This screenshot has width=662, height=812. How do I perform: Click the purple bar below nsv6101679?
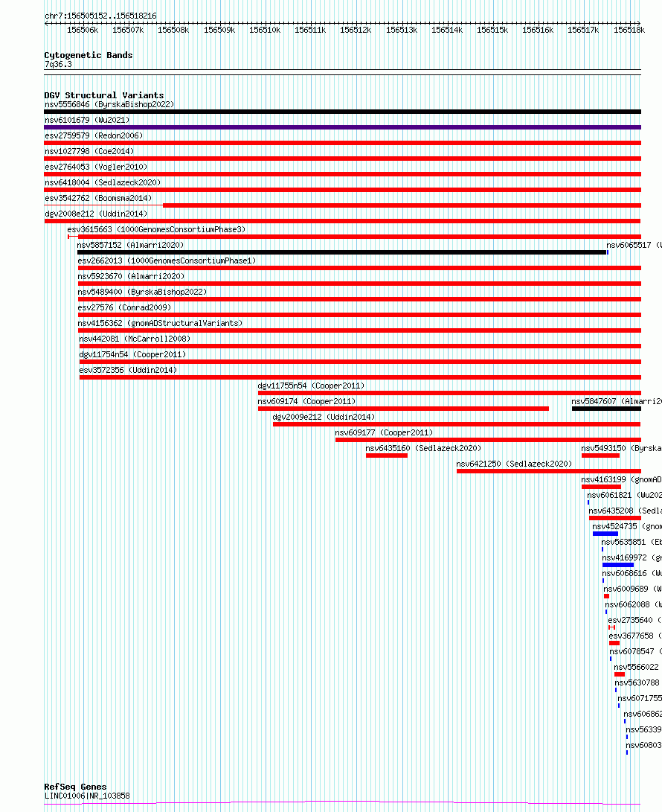tap(343, 127)
